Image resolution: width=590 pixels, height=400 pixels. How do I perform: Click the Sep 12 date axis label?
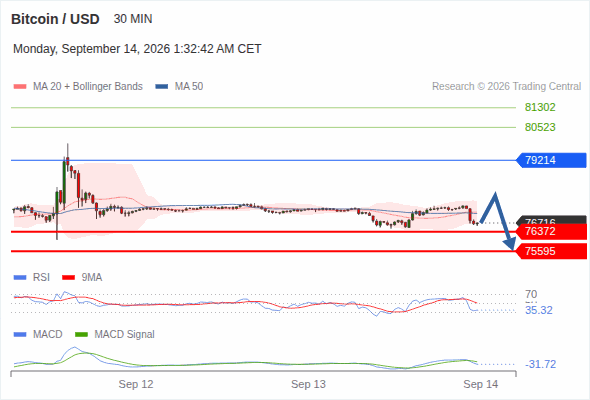pos(136,384)
